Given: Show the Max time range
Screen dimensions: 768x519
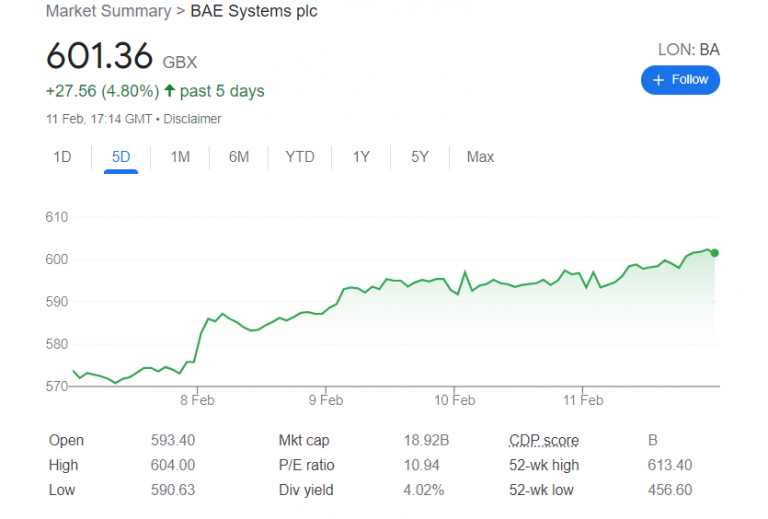Looking at the screenshot, I should 480,157.
